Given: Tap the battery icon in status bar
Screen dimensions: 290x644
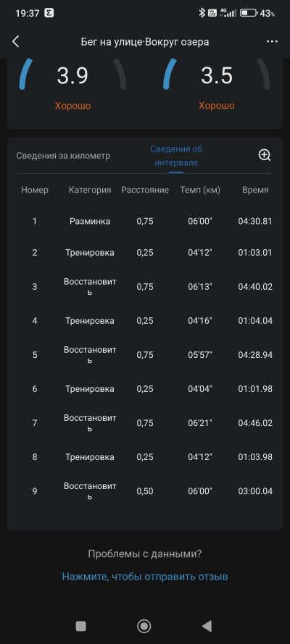Looking at the screenshot, I should point(248,13).
